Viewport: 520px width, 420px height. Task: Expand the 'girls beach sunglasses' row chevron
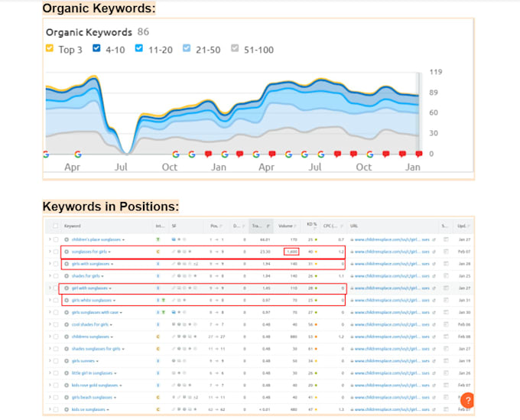(x=50, y=397)
